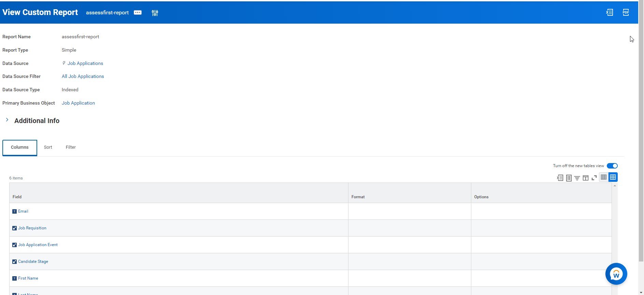
Task: Export the report to Excel from header
Action: coord(610,12)
